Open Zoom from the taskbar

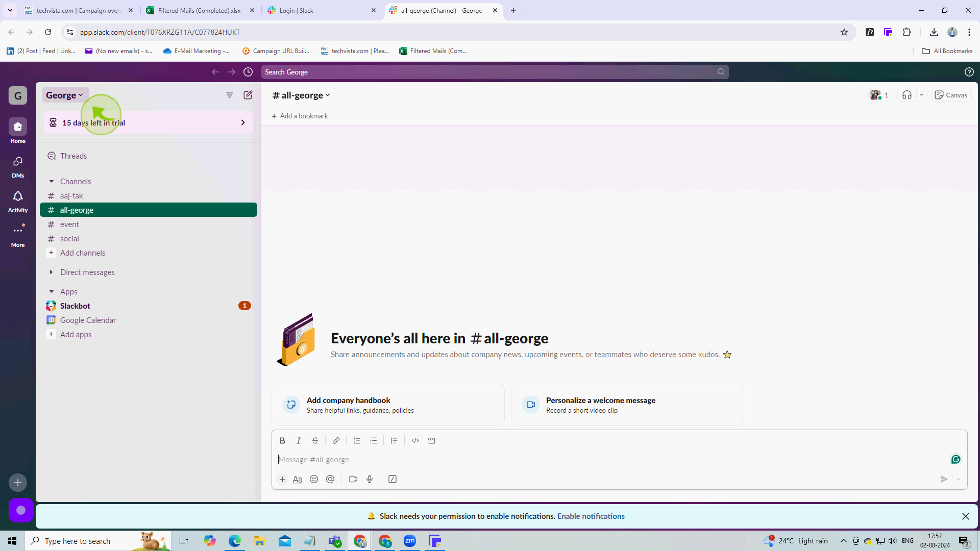click(409, 541)
